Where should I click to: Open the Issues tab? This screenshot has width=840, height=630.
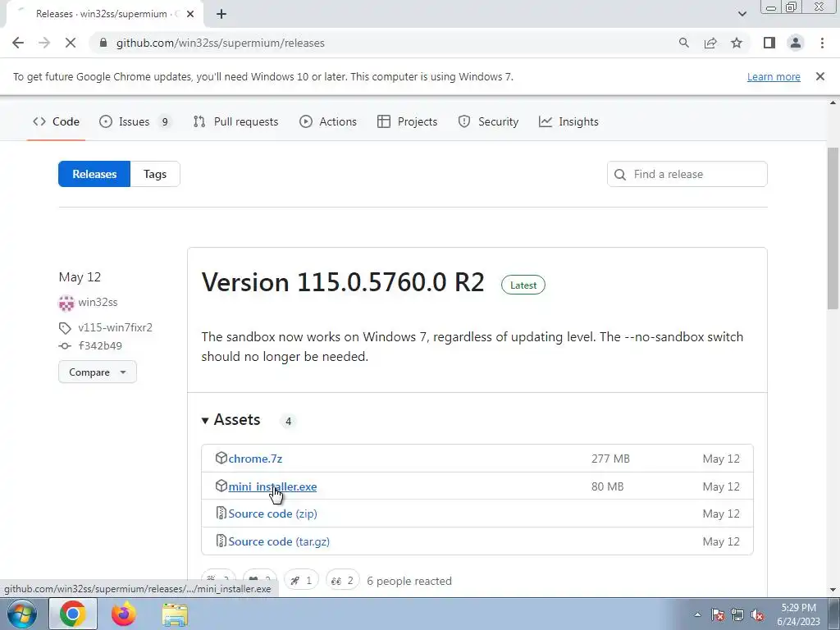coord(135,121)
